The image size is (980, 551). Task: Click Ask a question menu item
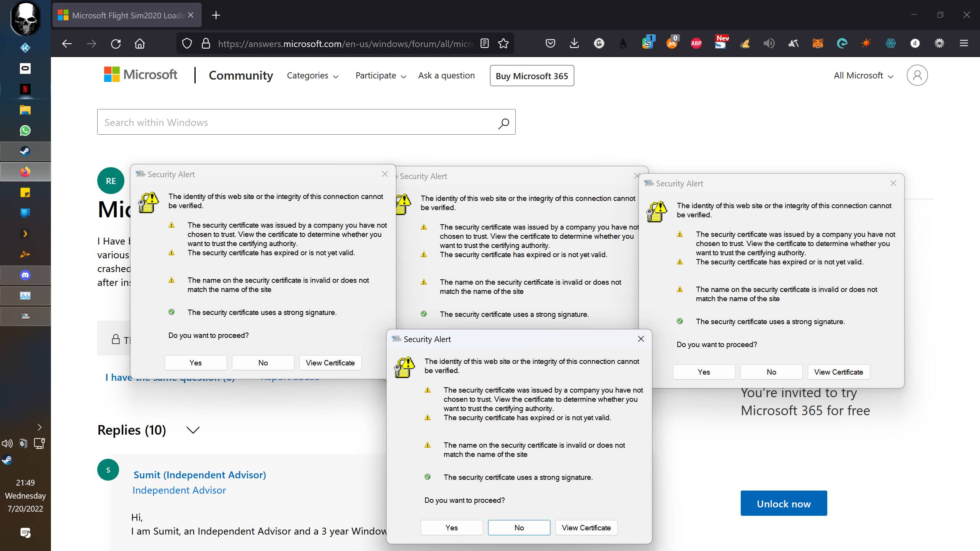[x=446, y=76]
